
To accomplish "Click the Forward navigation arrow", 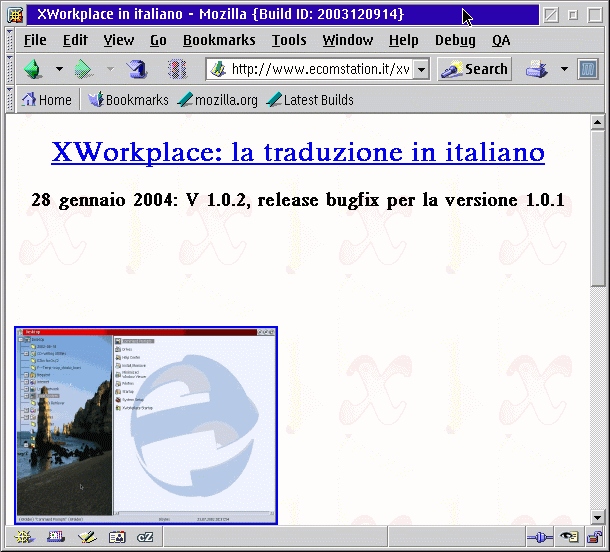I will coord(83,69).
